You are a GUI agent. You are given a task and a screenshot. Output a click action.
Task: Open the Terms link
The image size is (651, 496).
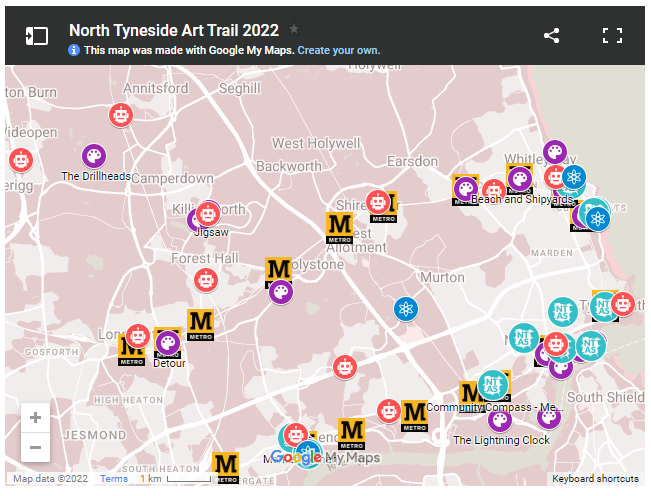pos(114,479)
